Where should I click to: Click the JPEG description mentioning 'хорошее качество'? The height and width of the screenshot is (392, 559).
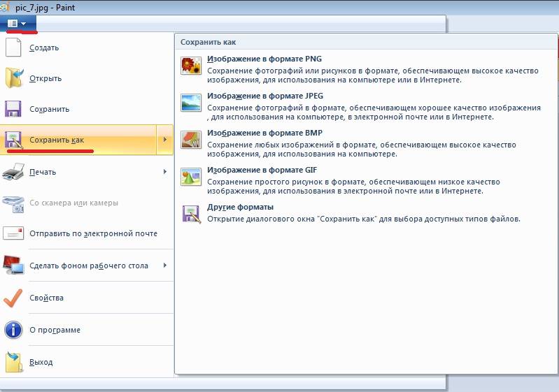(374, 112)
